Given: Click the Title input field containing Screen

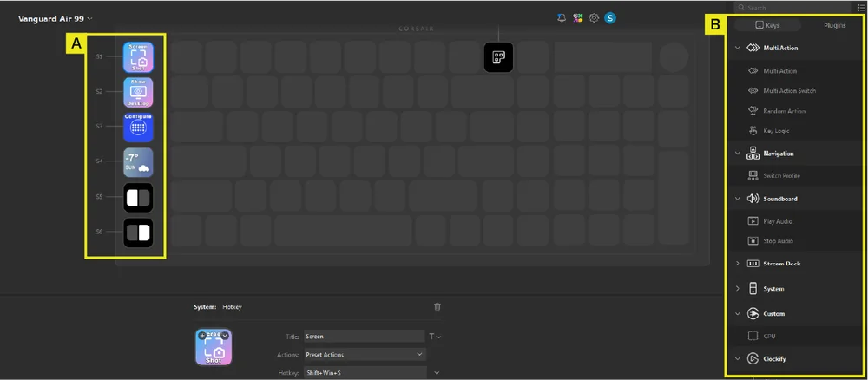Looking at the screenshot, I should [365, 336].
